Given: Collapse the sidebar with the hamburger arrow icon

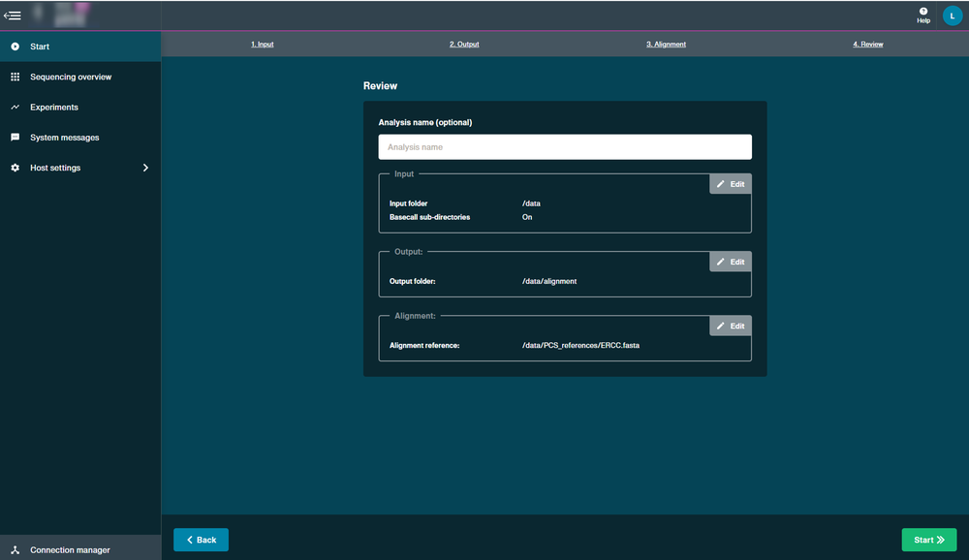Looking at the screenshot, I should tap(13, 16).
